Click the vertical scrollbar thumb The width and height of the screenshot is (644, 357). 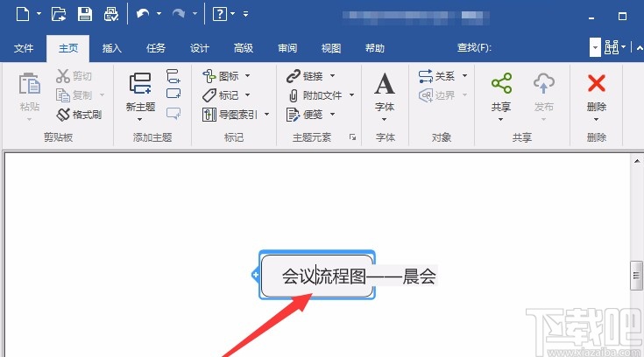[x=636, y=276]
